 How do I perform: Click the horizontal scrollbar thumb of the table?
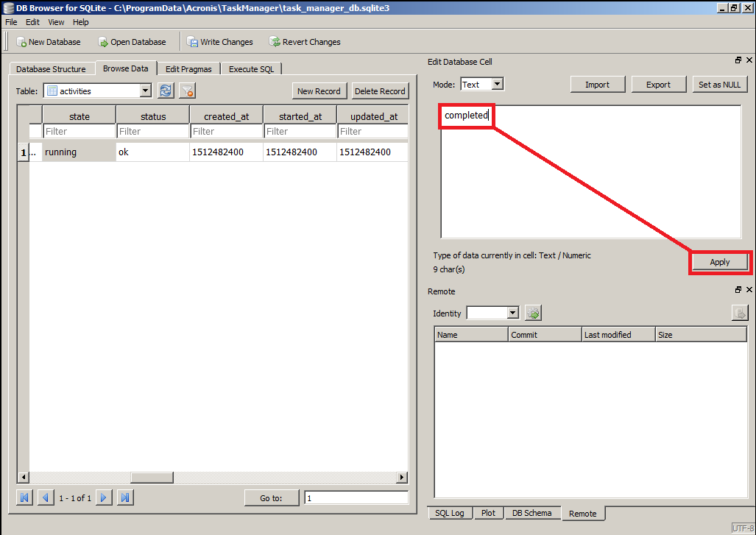[x=152, y=477]
